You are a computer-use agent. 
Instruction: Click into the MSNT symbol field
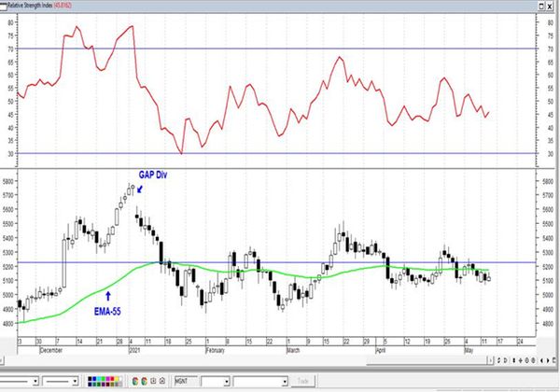tap(186, 382)
